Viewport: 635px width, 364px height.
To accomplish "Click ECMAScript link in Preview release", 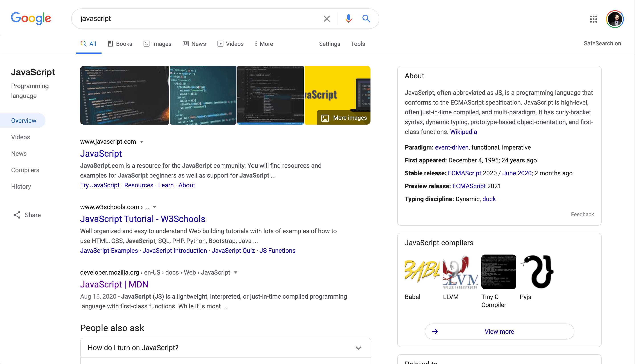I will (469, 186).
